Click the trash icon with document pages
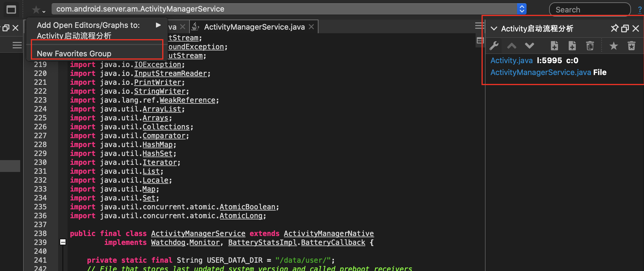The height and width of the screenshot is (271, 644). click(x=590, y=46)
